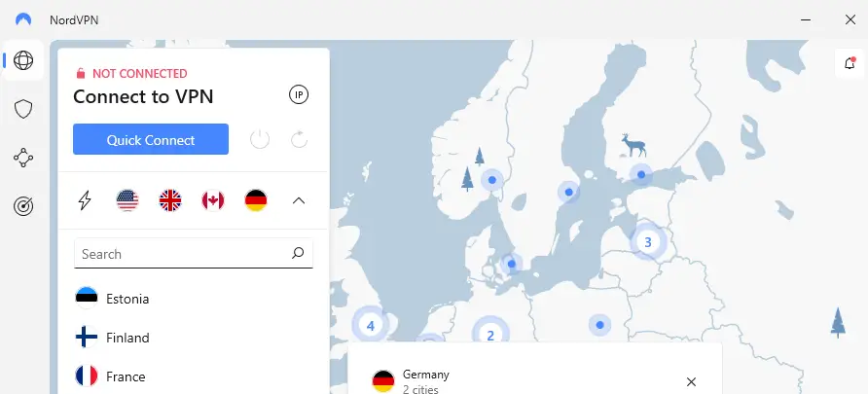Viewport: 868px width, 394px height.
Task: Open notifications bell icon
Action: [x=850, y=63]
